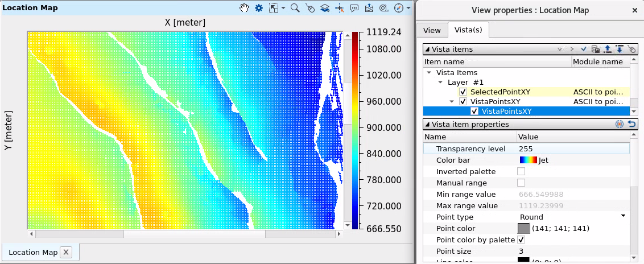This screenshot has height=264, width=644.
Task: Collapse the Layer #1 tree node
Action: coord(440,82)
